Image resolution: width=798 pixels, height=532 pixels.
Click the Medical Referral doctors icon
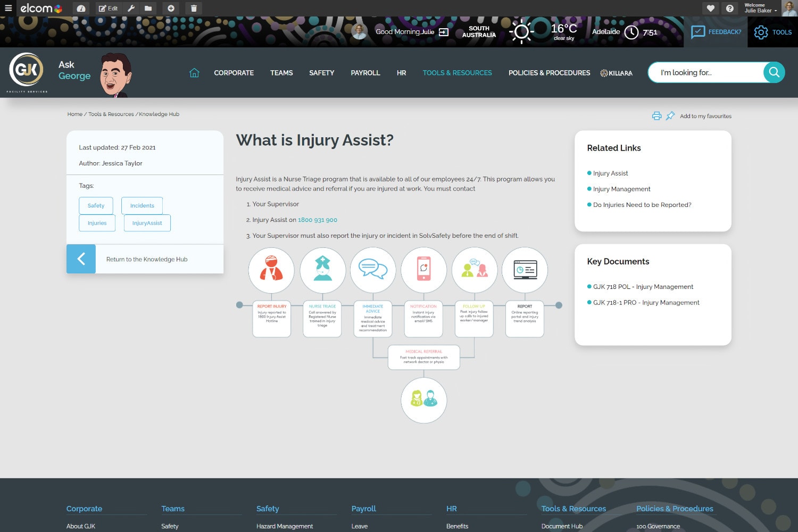pos(423,400)
